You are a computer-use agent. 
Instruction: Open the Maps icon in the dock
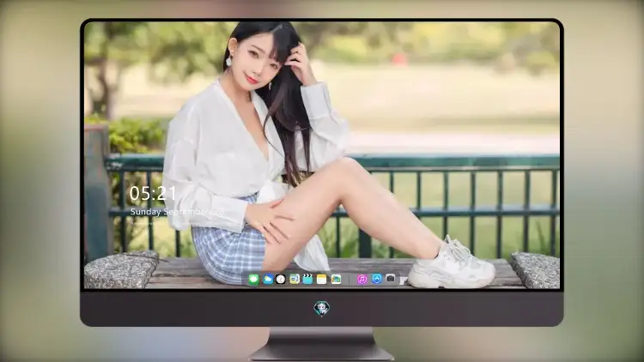[x=295, y=280]
